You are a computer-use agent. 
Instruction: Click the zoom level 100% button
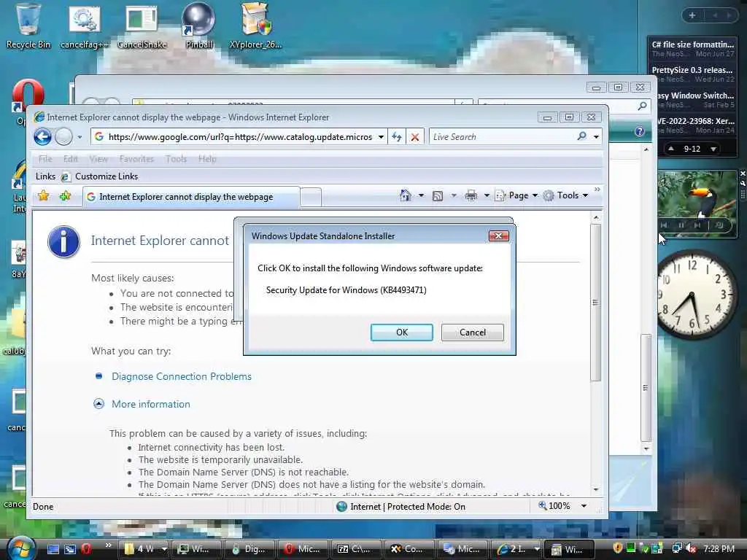pyautogui.click(x=554, y=506)
